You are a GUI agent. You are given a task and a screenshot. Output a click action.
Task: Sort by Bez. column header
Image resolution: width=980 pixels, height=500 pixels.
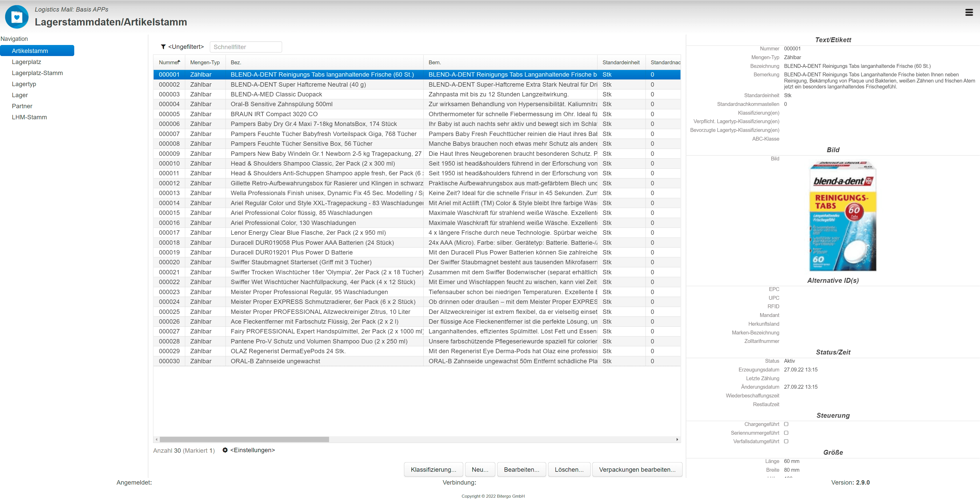[324, 62]
